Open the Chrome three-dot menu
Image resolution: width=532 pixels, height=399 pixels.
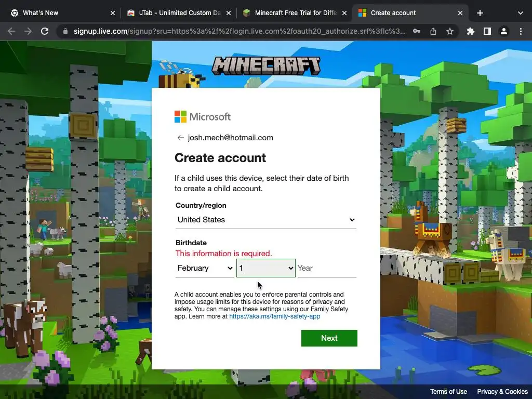(521, 31)
